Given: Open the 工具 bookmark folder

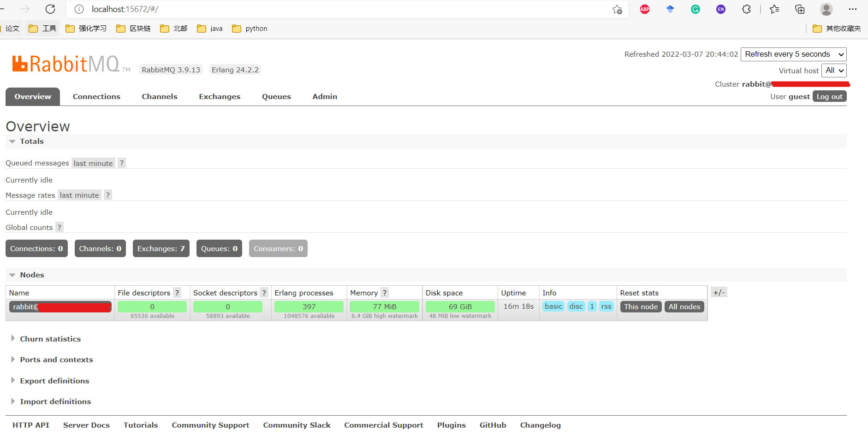Looking at the screenshot, I should [x=42, y=29].
